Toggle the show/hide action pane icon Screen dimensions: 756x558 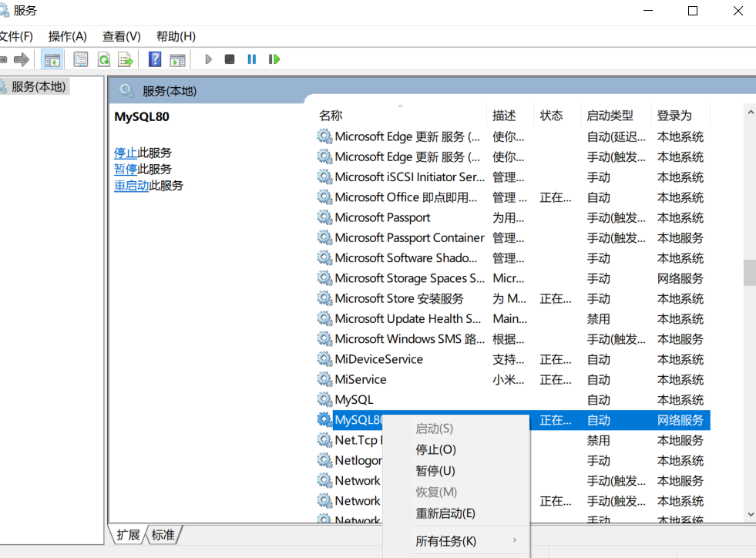(177, 60)
